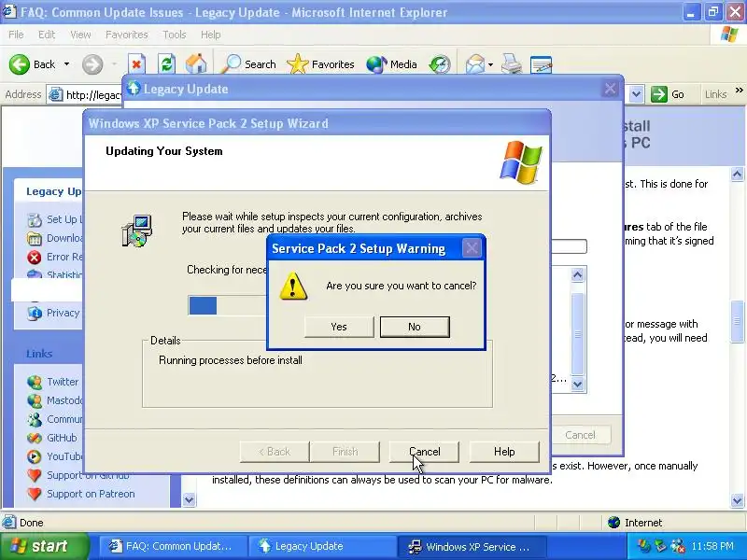Open the Twitter link in sidebar

click(x=63, y=382)
